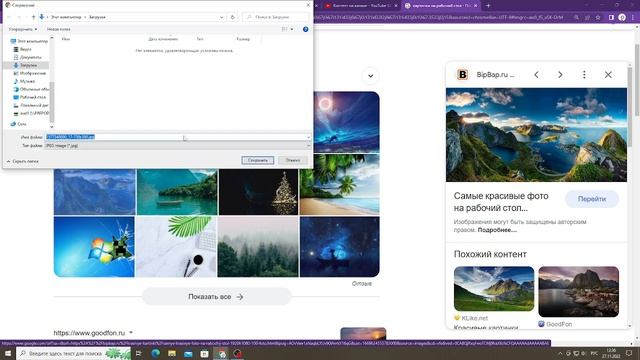Image resolution: width=640 pixels, height=360 pixels.
Task: Show previous image in the preview panel
Action: (x=536, y=75)
